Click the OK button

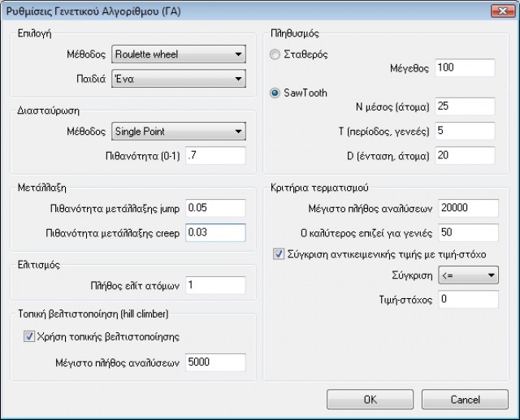pyautogui.click(x=370, y=400)
